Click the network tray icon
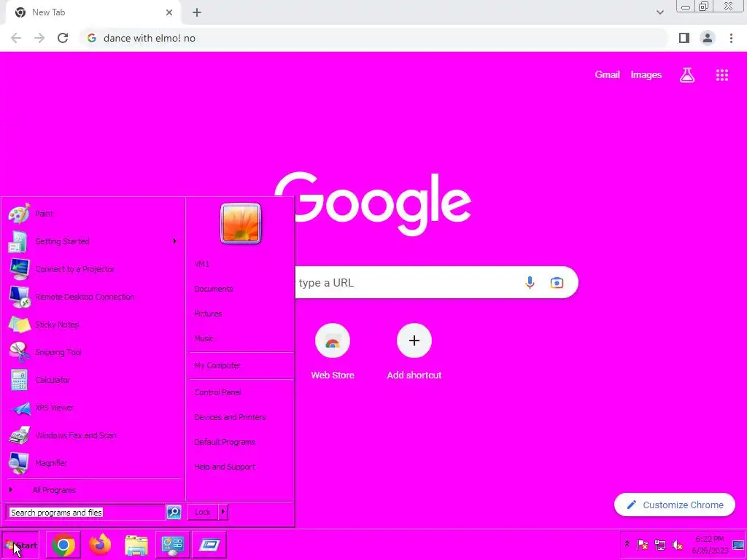 point(659,545)
